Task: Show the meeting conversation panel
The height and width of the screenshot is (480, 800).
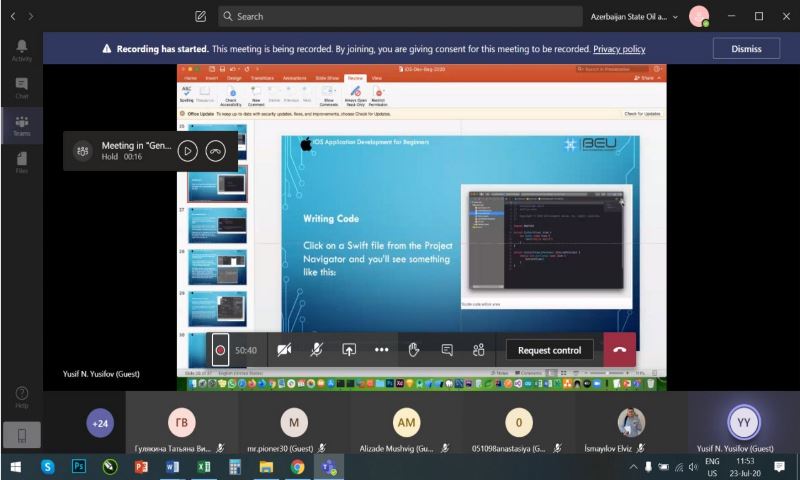Action: pyautogui.click(x=447, y=350)
